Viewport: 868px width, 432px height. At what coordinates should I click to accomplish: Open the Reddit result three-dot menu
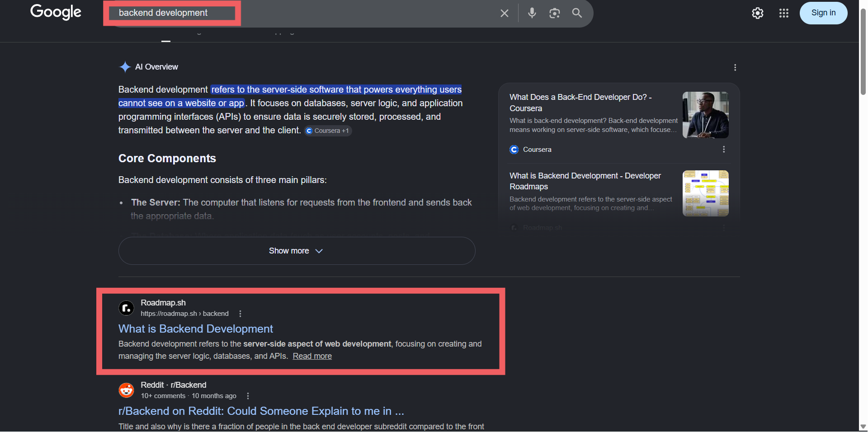click(x=248, y=396)
